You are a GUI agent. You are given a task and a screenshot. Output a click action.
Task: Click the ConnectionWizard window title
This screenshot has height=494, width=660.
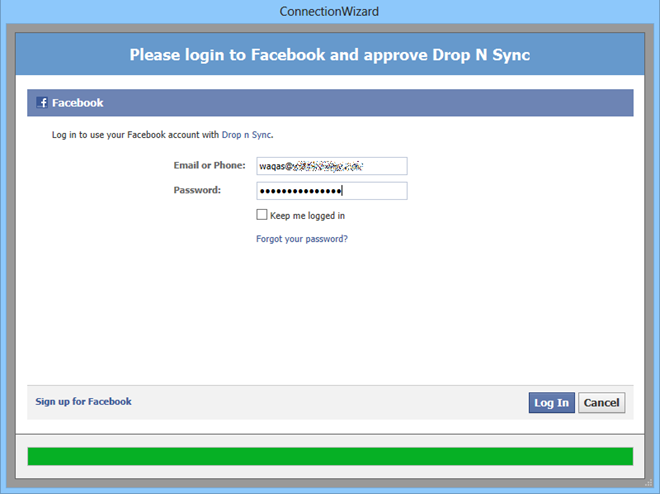point(329,11)
